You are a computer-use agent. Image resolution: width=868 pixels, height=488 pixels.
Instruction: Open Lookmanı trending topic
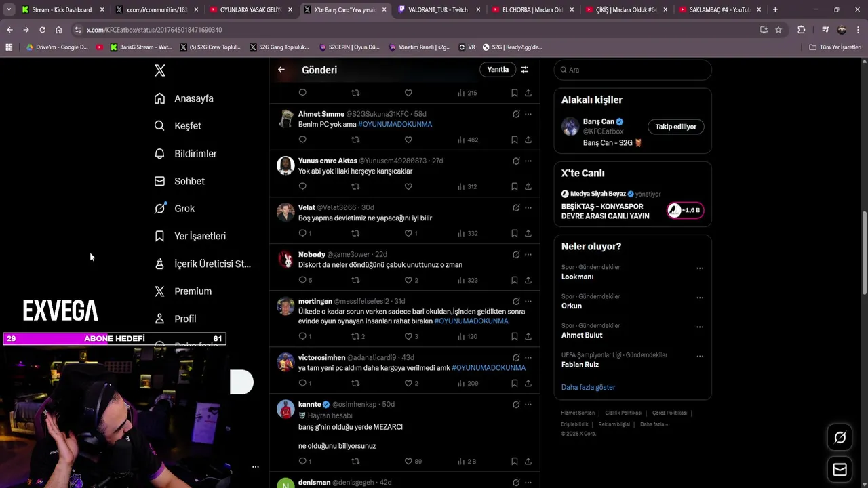pos(577,277)
